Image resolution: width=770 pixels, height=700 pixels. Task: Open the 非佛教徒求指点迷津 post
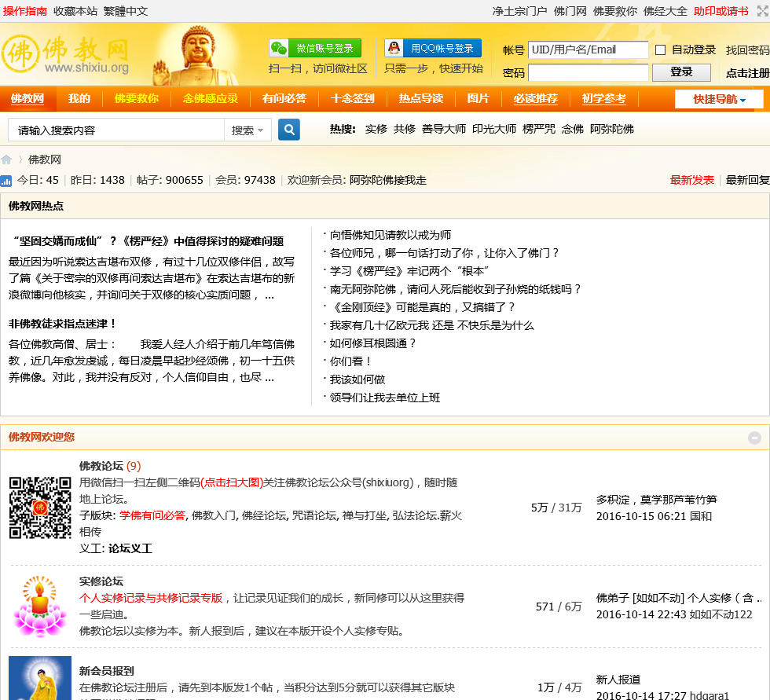pyautogui.click(x=62, y=324)
